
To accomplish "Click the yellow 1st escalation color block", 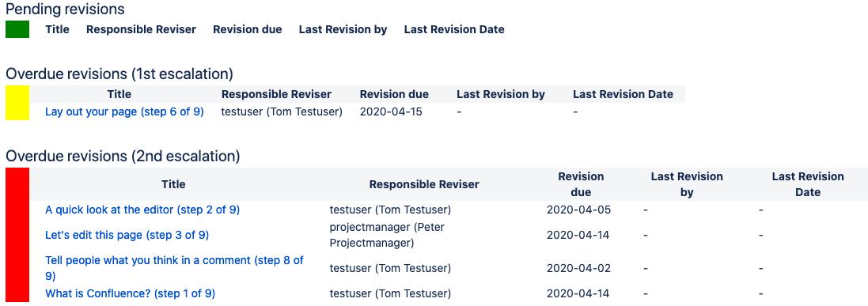I will click(17, 103).
